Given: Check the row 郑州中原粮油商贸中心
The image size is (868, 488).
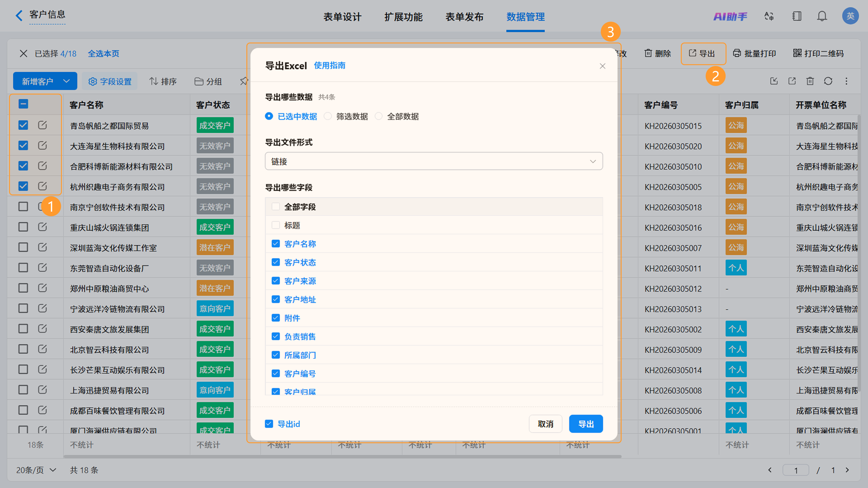Looking at the screenshot, I should (x=23, y=288).
